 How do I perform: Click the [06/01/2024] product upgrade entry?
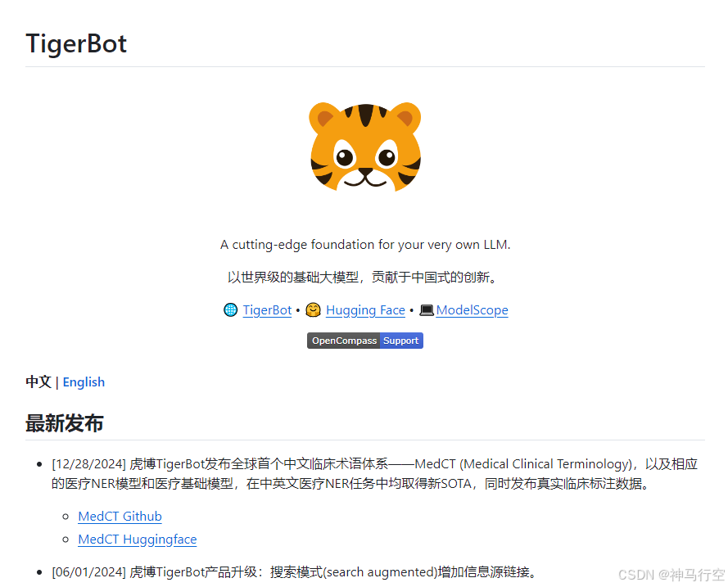(x=294, y=572)
